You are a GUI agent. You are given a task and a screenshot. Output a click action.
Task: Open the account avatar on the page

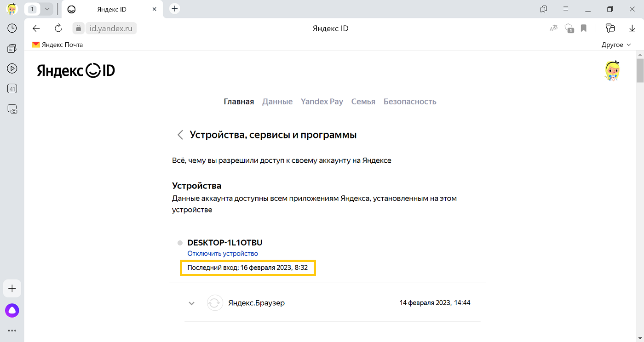pyautogui.click(x=612, y=71)
